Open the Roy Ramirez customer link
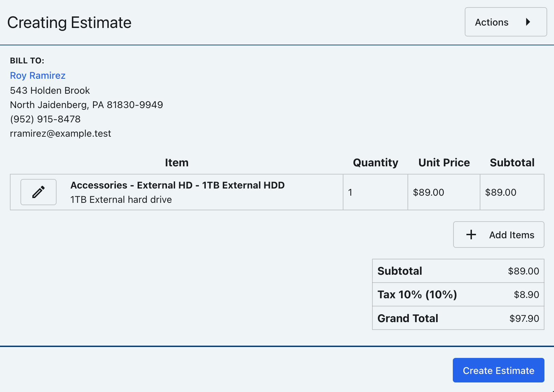 [x=38, y=75]
